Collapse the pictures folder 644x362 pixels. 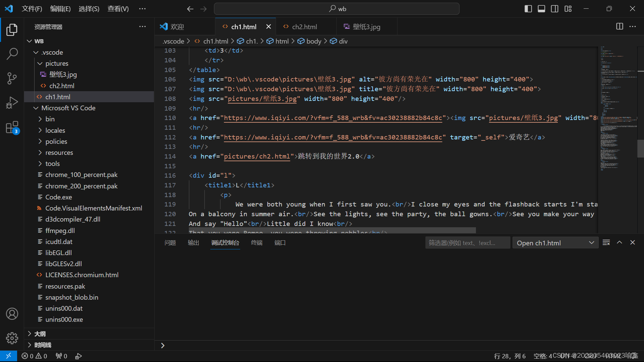[56, 63]
